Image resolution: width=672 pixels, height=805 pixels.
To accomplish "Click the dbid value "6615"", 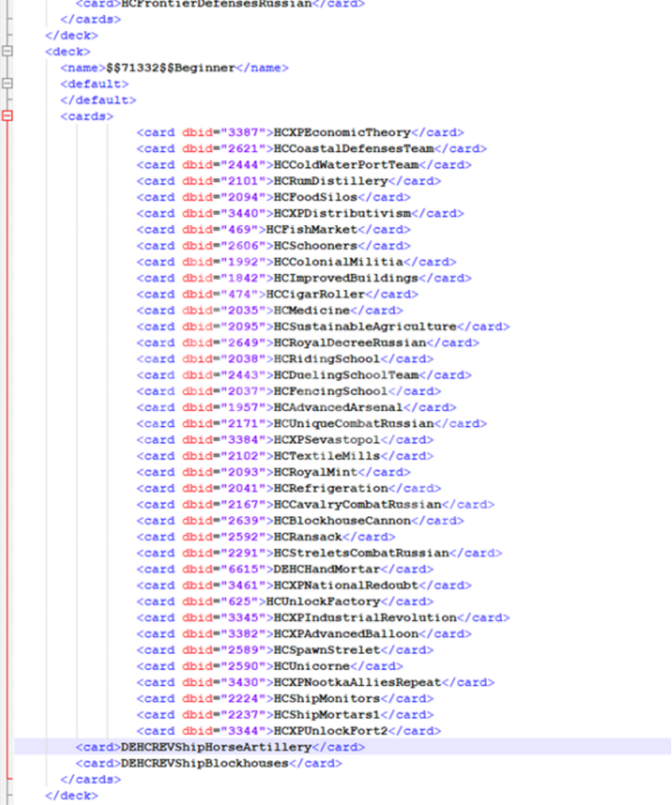I will 243,569.
